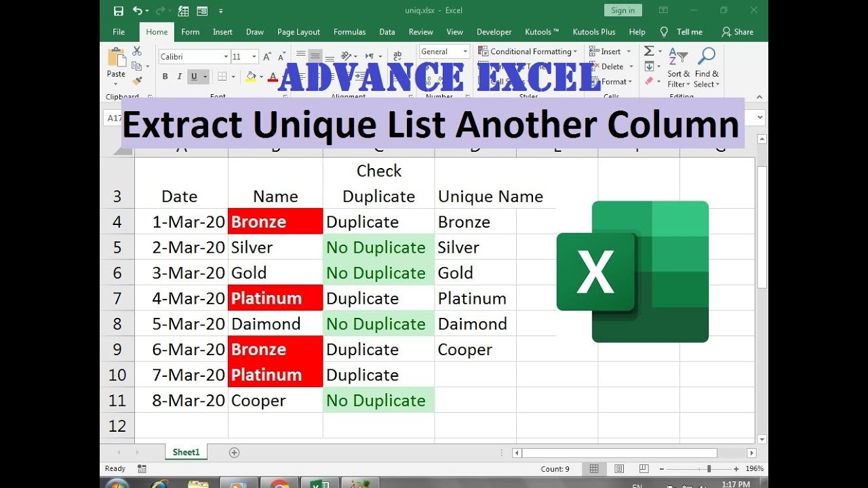Paste clipboard contents
Viewport: 868px width, 488px height.
[x=116, y=66]
